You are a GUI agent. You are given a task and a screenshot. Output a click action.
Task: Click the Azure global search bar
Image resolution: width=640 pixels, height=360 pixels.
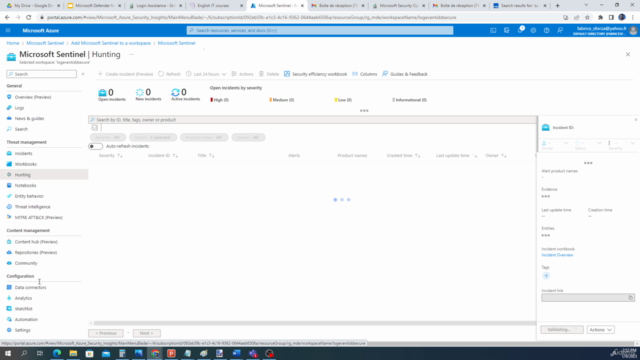pos(320,31)
